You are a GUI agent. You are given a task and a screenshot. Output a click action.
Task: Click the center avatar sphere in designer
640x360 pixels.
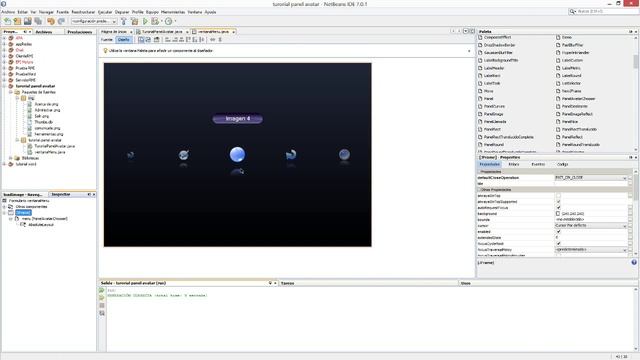[x=237, y=154]
